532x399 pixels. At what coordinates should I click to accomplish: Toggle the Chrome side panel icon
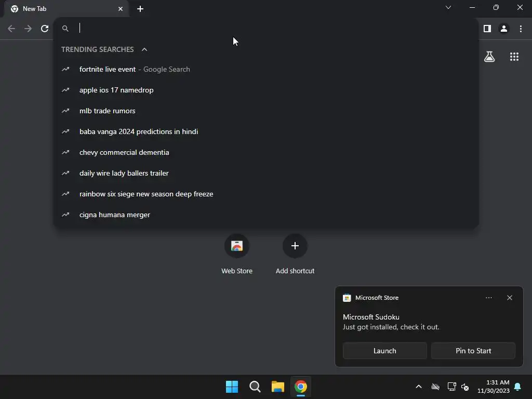pyautogui.click(x=487, y=29)
